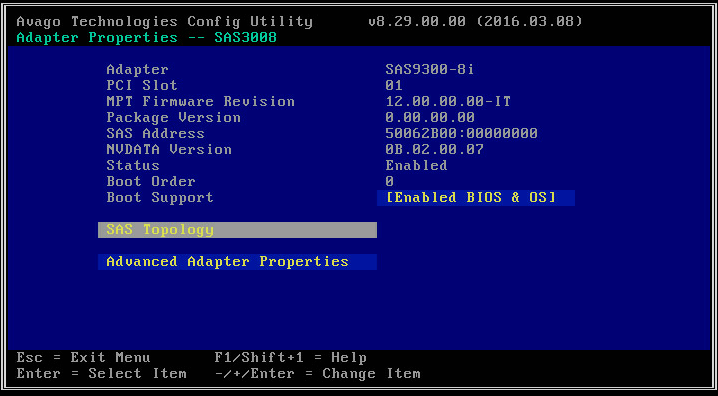Screen dimensions: 718x396
Task: Select the Boot Support label
Action: 160,198
